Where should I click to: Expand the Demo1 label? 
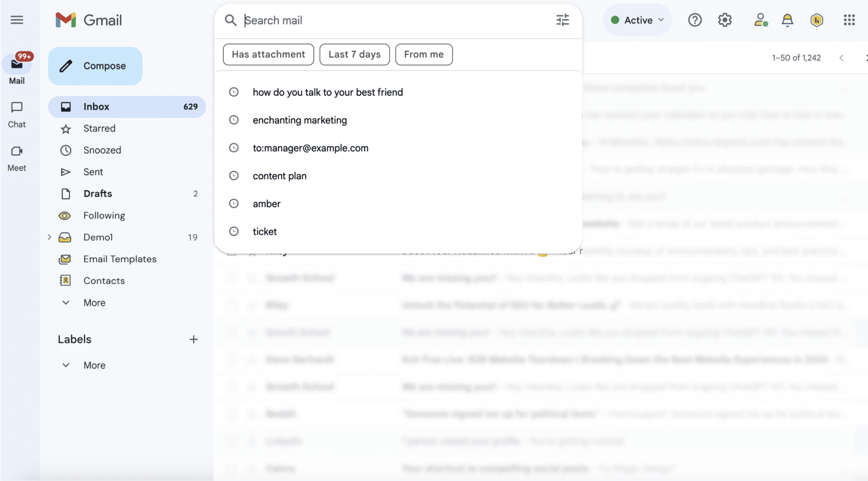(x=50, y=237)
